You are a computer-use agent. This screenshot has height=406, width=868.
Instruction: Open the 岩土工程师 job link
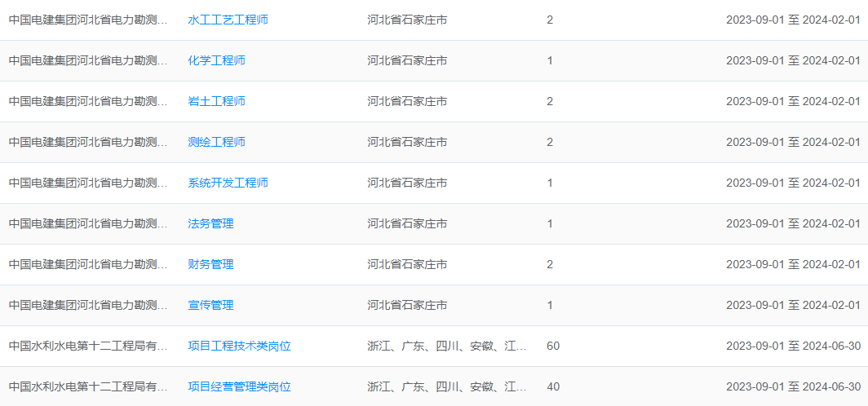pyautogui.click(x=216, y=101)
